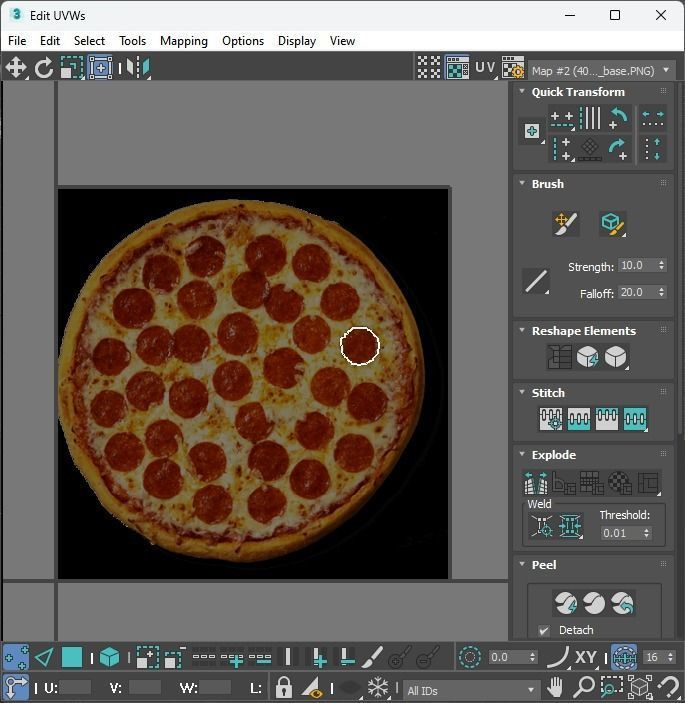The image size is (685, 703).
Task: Collapse the Peel rollout
Action: (x=522, y=564)
